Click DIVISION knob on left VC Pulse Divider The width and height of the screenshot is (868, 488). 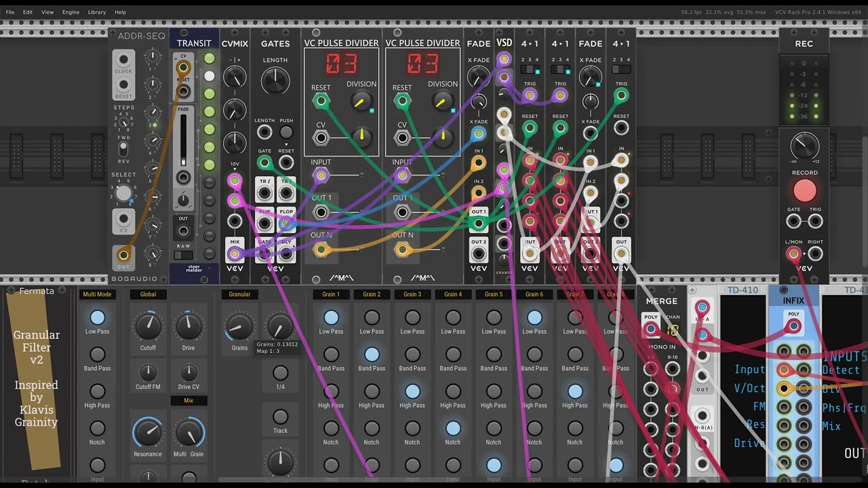[361, 102]
